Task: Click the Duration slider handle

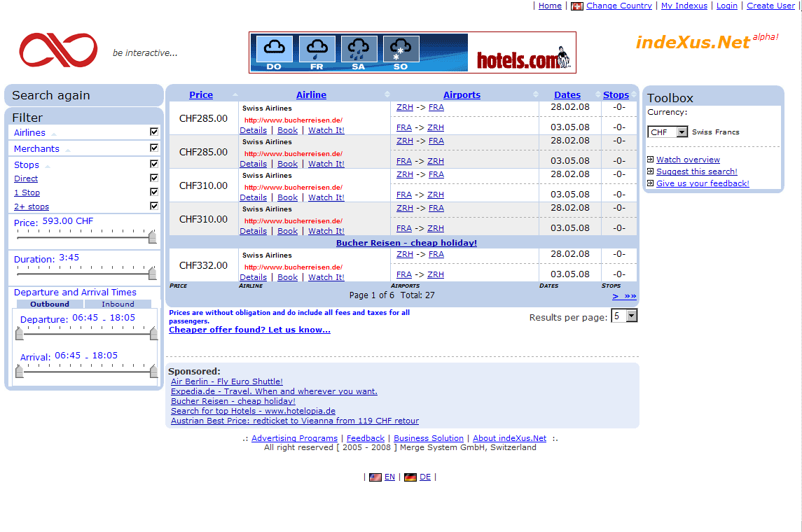Action: click(153, 274)
